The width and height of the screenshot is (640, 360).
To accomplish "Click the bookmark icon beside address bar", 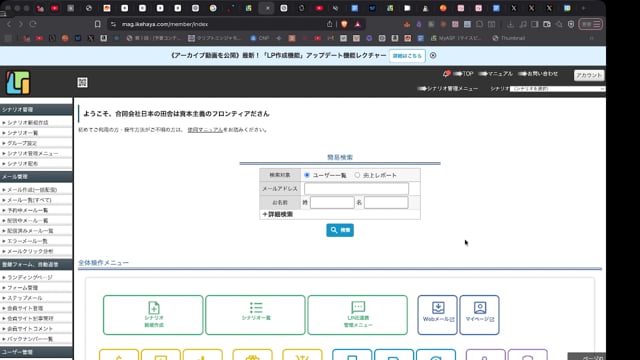I will pyautogui.click(x=98, y=24).
